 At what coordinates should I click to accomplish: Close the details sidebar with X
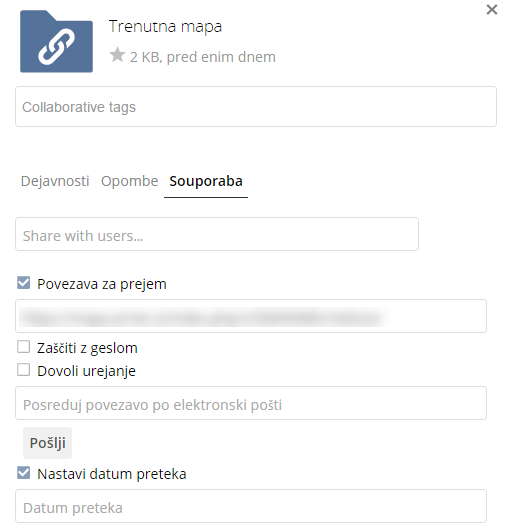[492, 10]
